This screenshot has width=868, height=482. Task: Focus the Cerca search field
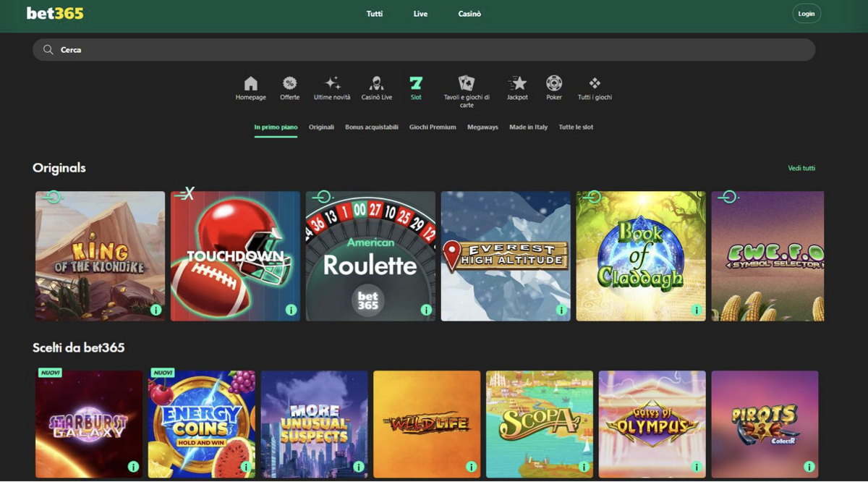424,50
